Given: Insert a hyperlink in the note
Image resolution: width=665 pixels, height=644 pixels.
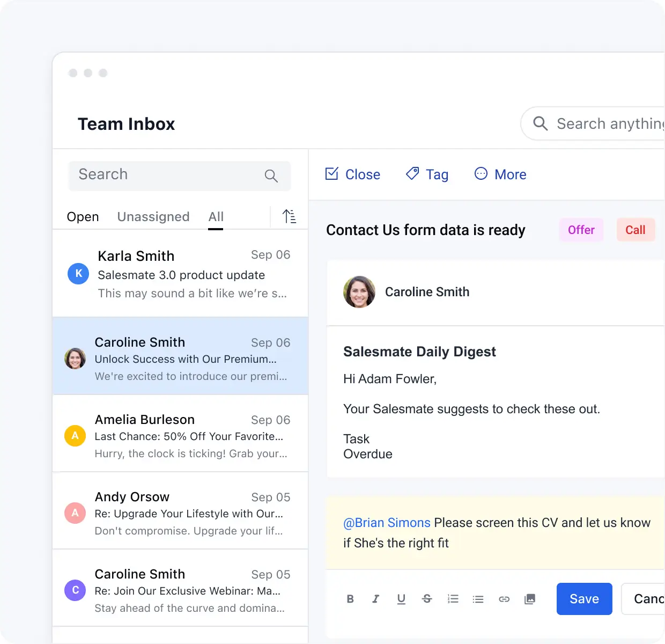Looking at the screenshot, I should point(504,599).
